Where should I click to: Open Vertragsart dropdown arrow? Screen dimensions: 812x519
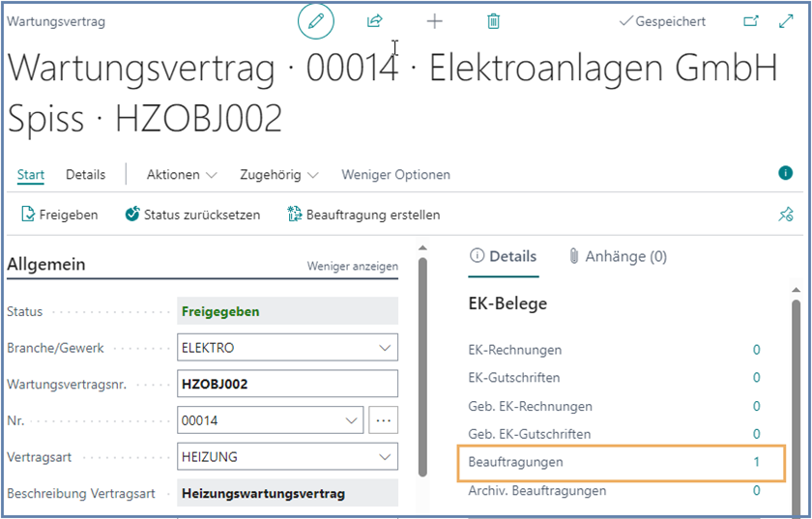(385, 457)
